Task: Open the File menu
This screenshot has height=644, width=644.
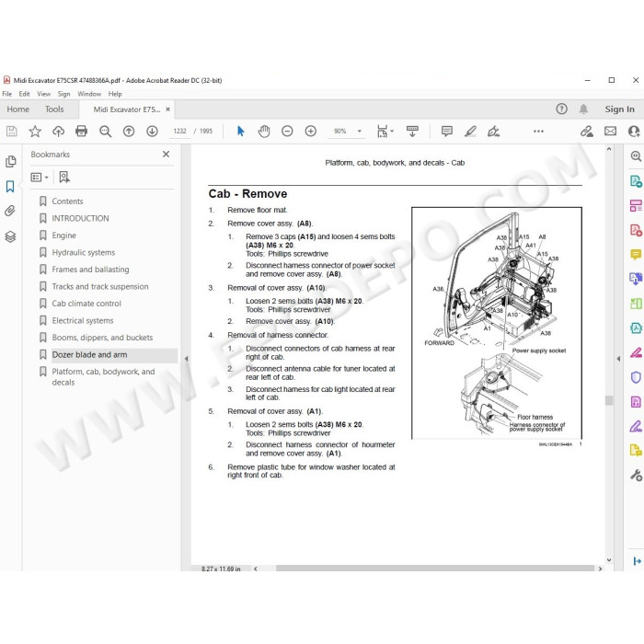Action: pyautogui.click(x=7, y=94)
